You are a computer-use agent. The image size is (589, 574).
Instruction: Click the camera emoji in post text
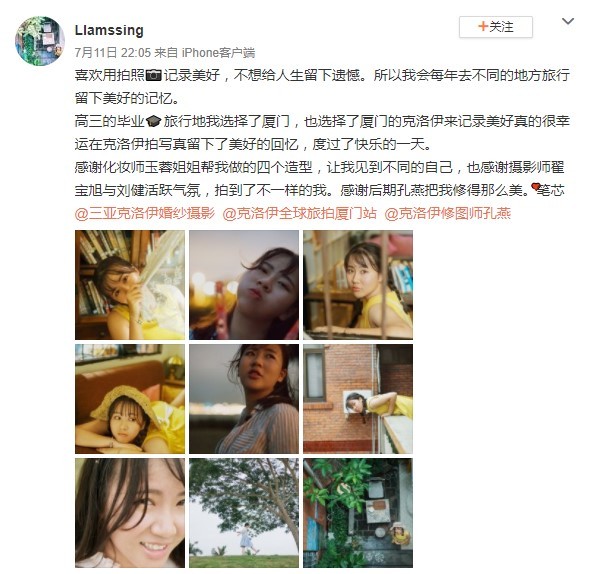(153, 76)
